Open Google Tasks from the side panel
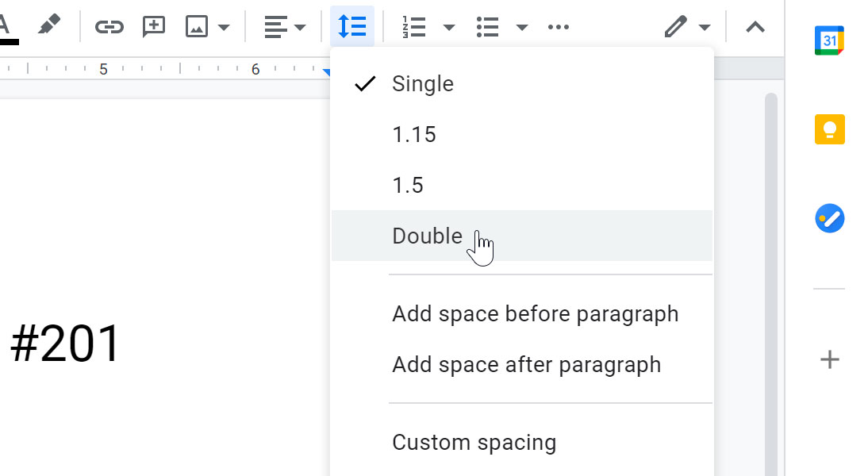This screenshot has width=868, height=476. pos(828,218)
